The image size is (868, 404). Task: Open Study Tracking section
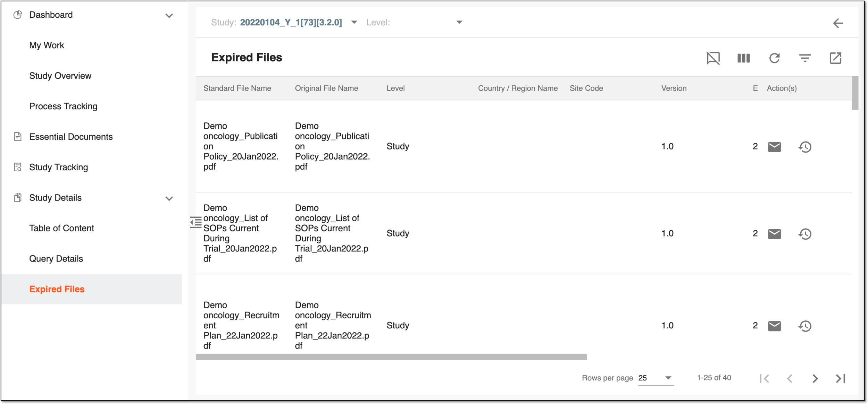pos(58,167)
